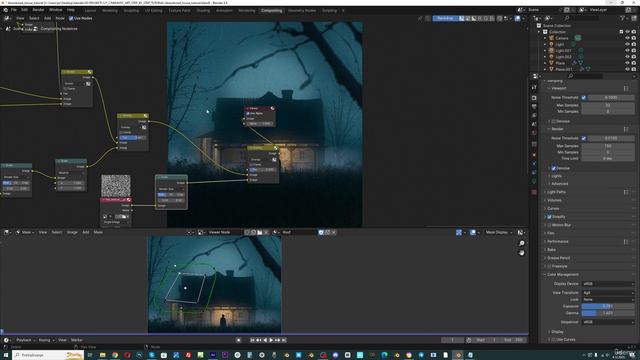640x360 pixels.
Task: Hide the Light.001 object in outliner
Action: click(x=627, y=51)
